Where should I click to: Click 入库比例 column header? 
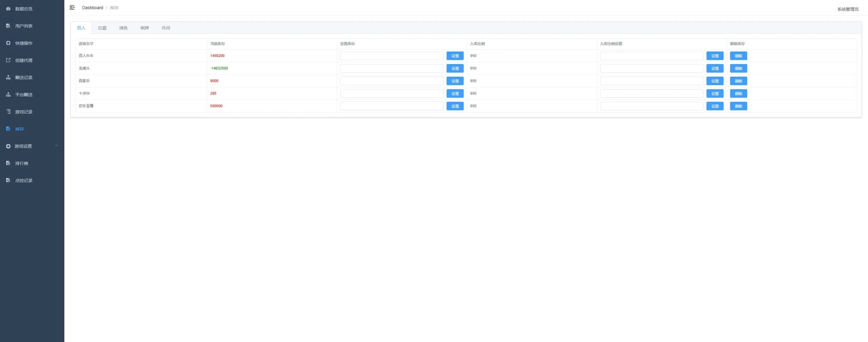click(477, 44)
